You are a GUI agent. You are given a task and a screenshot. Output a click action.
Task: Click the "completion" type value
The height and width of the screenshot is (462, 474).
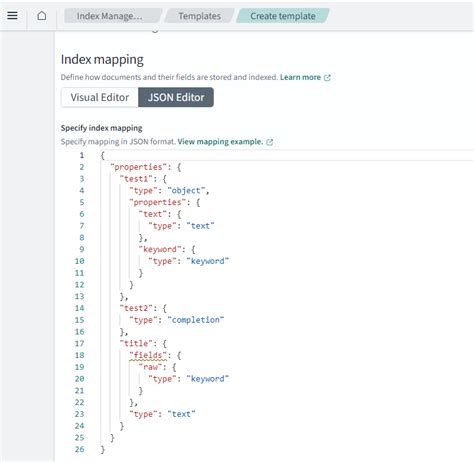click(196, 320)
